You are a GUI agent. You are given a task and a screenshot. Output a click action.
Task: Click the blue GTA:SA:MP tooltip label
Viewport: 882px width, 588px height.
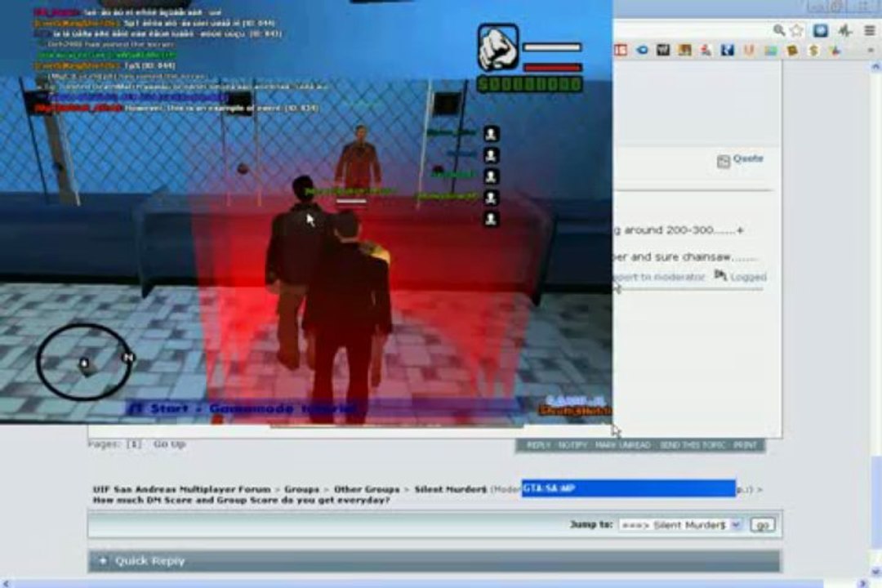click(x=629, y=488)
